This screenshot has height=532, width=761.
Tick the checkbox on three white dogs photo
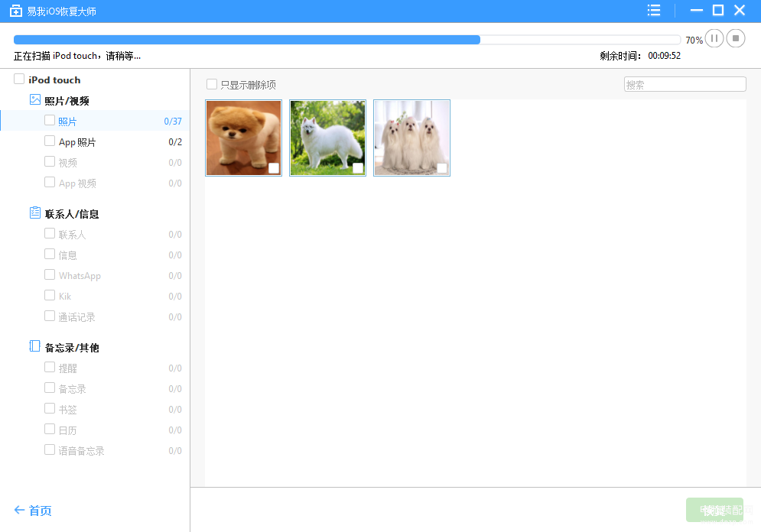coord(442,168)
